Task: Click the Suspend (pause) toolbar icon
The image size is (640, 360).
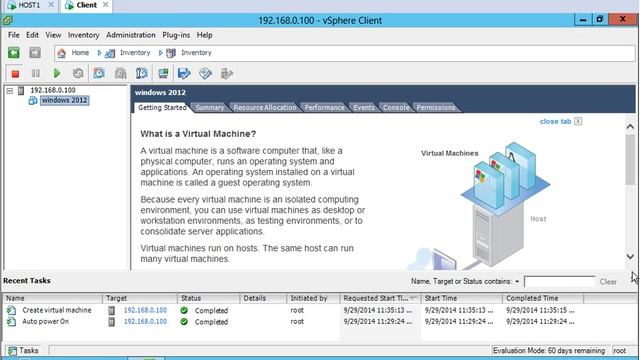Action: click(x=36, y=73)
